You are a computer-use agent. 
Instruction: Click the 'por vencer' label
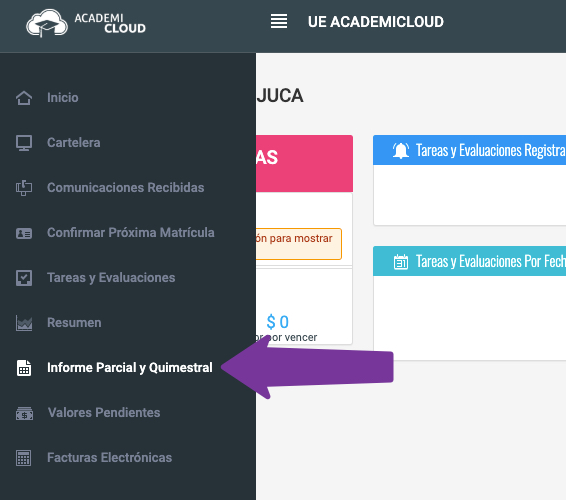coord(286,338)
